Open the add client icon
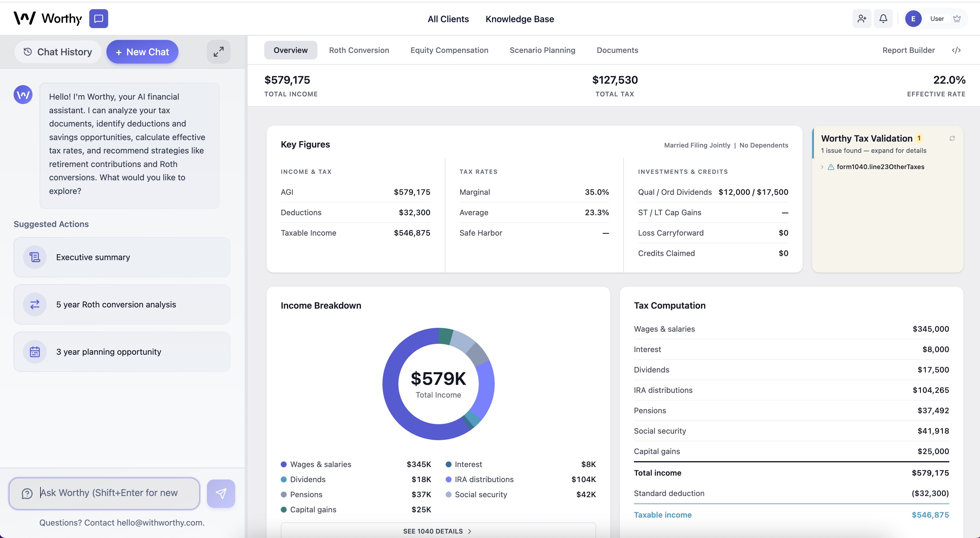Screen dimensions: 980x538 click(x=862, y=18)
